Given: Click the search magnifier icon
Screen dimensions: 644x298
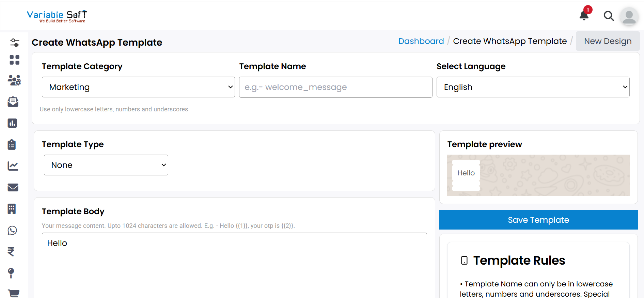Looking at the screenshot, I should pyautogui.click(x=609, y=16).
